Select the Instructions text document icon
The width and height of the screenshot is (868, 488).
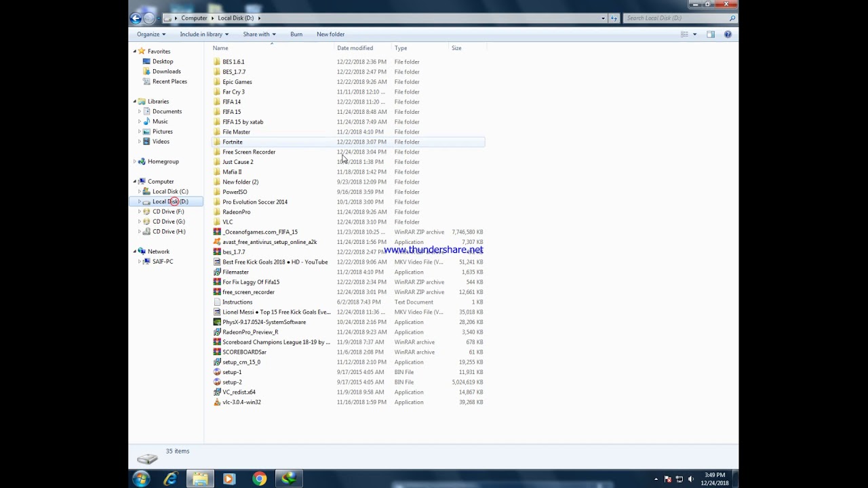[217, 302]
